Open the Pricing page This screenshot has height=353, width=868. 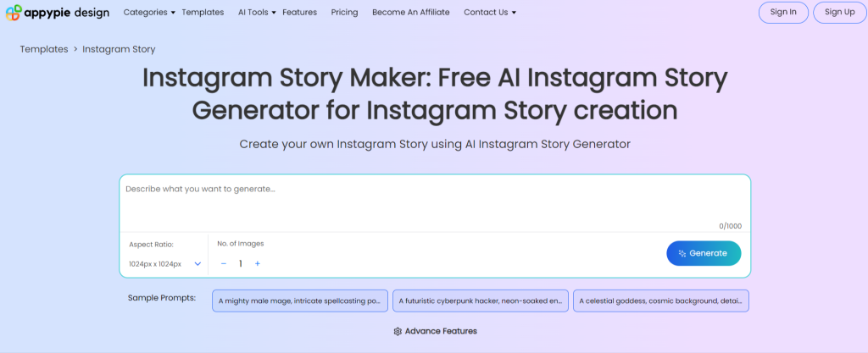pyautogui.click(x=344, y=13)
